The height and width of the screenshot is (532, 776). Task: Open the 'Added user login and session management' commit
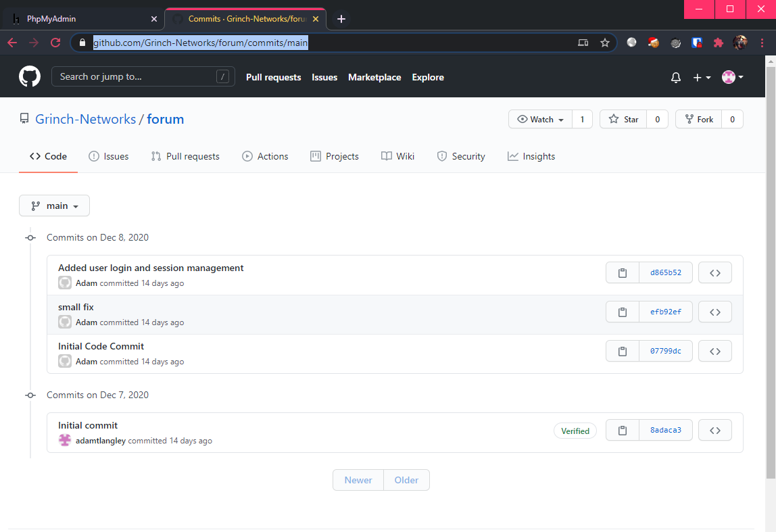click(151, 268)
